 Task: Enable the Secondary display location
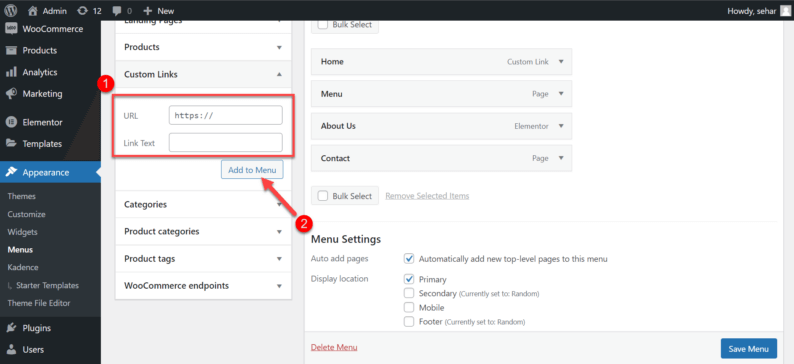pos(409,293)
